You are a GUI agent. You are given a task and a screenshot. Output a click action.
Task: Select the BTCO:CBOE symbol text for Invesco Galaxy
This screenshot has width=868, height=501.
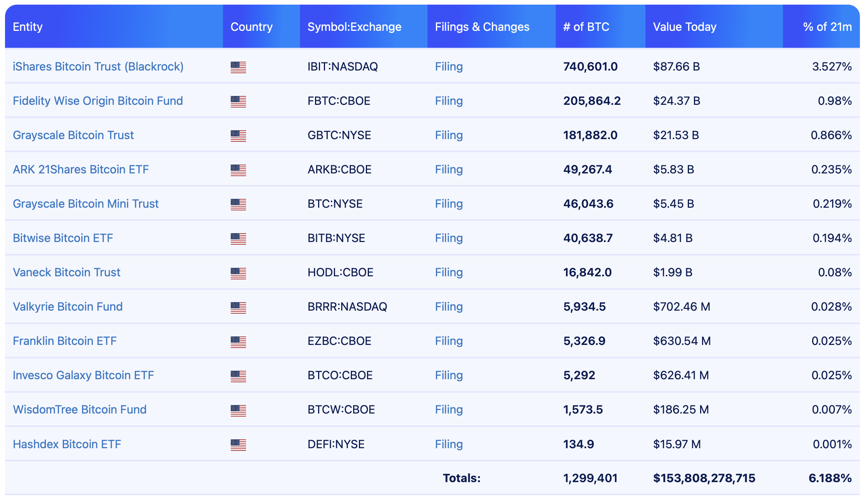coord(340,375)
